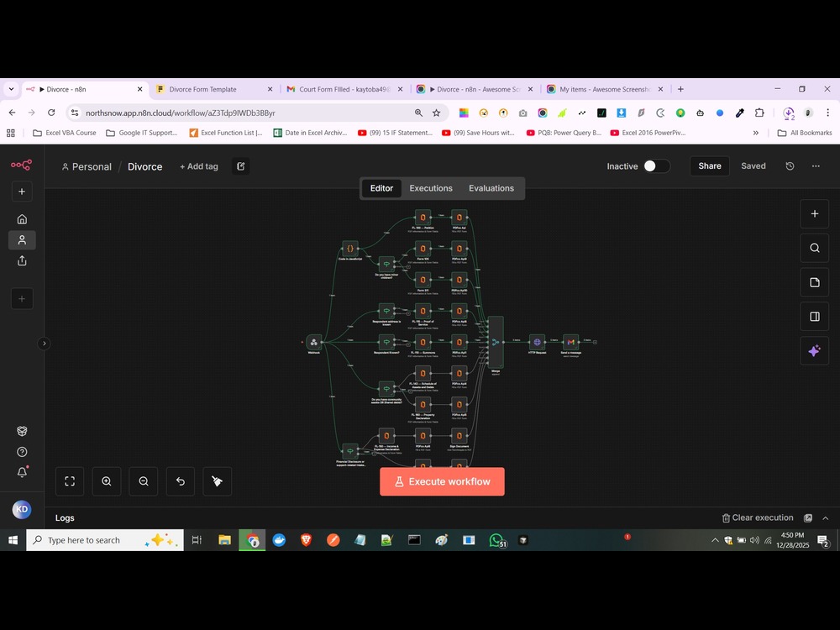Screen dimensions: 840x630
Task: Open the Personal breadcrumb link
Action: (87, 166)
